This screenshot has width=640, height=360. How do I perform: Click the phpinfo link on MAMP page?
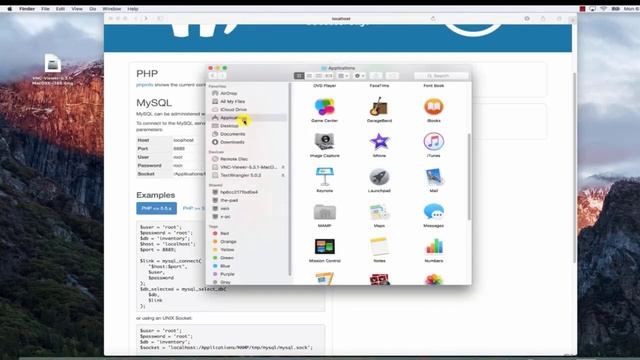pos(144,84)
